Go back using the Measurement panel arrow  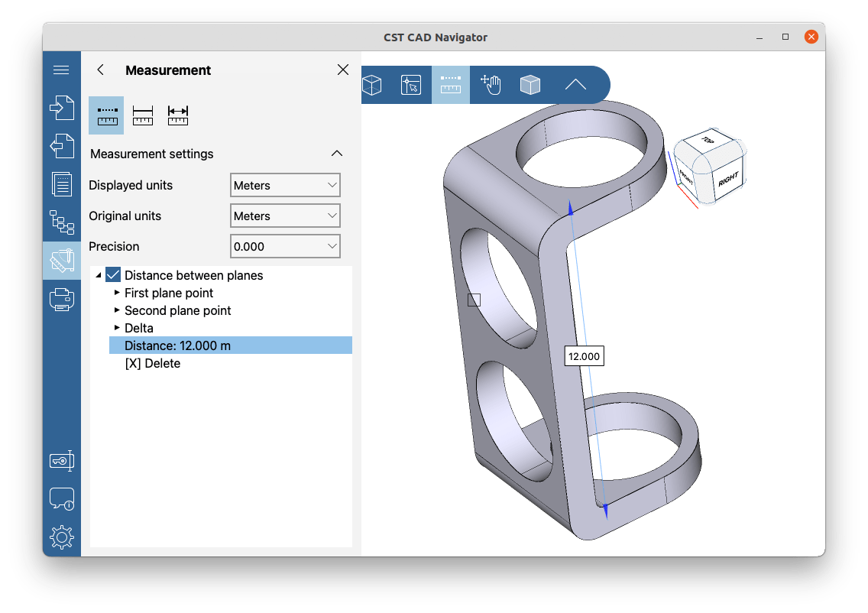coord(100,70)
